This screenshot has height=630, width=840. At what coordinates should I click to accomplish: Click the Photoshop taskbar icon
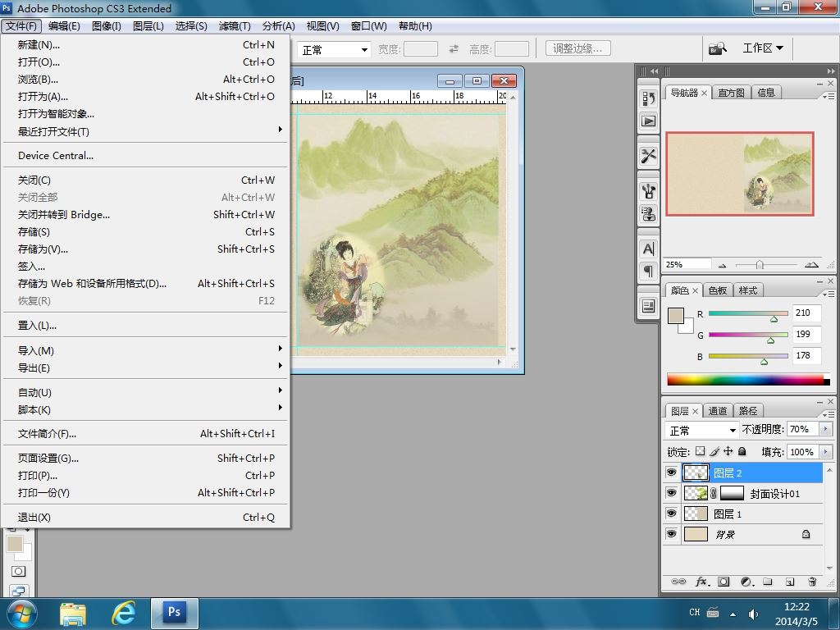175,613
